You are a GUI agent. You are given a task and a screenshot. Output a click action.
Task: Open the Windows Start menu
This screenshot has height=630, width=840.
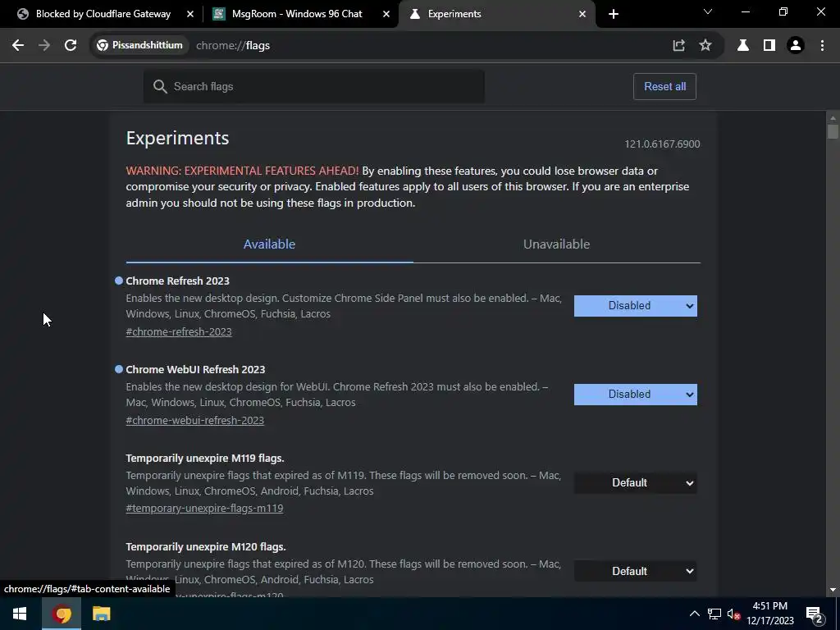pos(20,614)
